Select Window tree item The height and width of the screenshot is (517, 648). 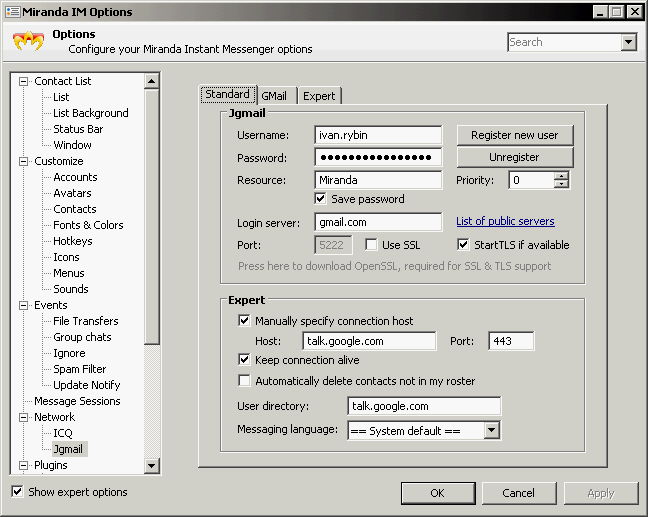point(72,145)
